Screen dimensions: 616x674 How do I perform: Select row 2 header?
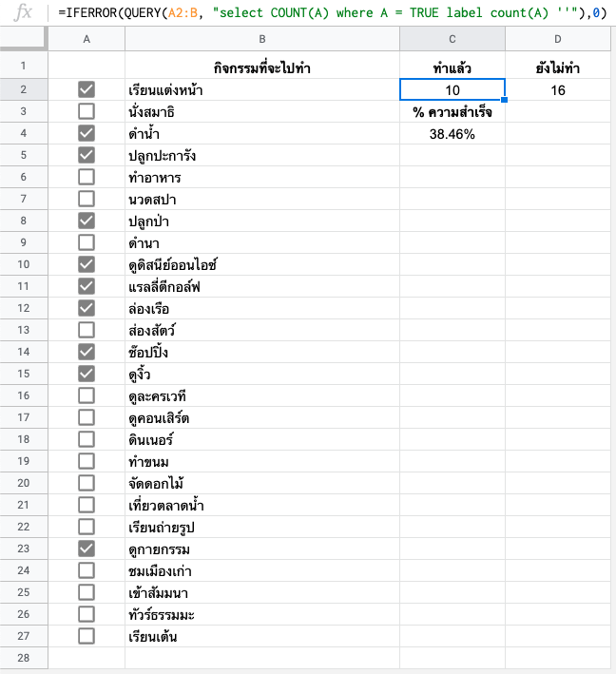(x=24, y=89)
